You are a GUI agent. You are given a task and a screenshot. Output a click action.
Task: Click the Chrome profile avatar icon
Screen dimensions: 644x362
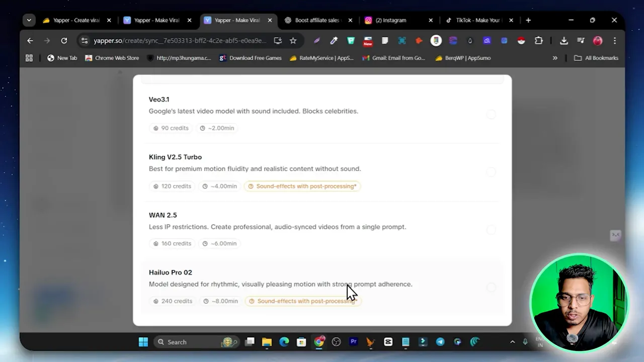coord(598,40)
